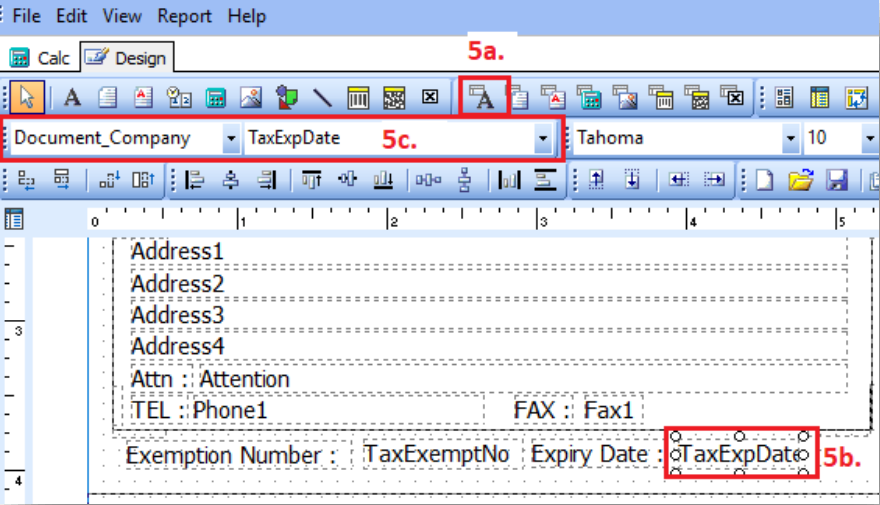Click the Address1 field in the design
This screenshot has width=880, height=505.
pyautogui.click(x=178, y=251)
